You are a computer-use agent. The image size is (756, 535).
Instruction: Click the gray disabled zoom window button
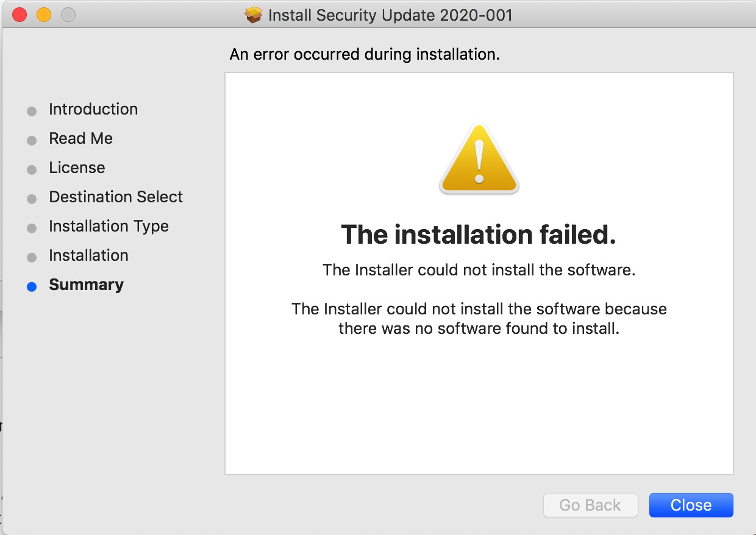click(68, 15)
